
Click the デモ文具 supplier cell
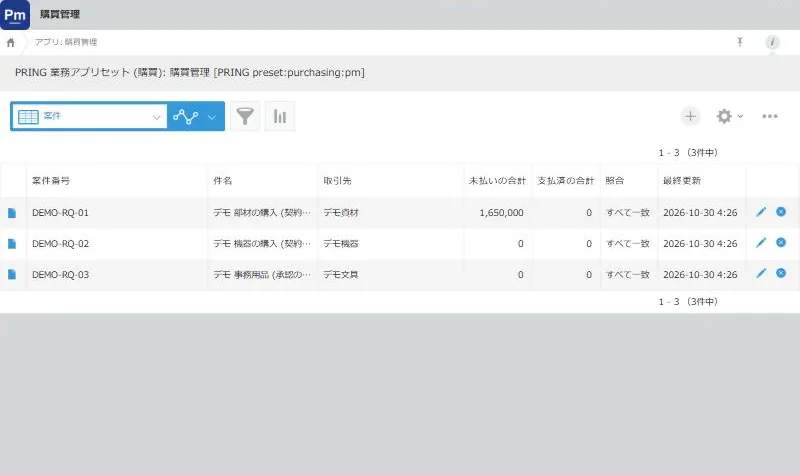pyautogui.click(x=391, y=274)
